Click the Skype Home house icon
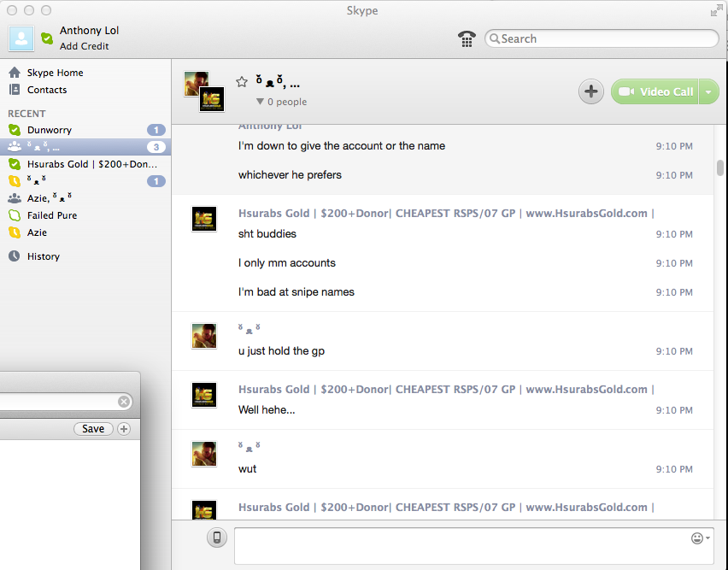This screenshot has width=728, height=570. click(15, 73)
